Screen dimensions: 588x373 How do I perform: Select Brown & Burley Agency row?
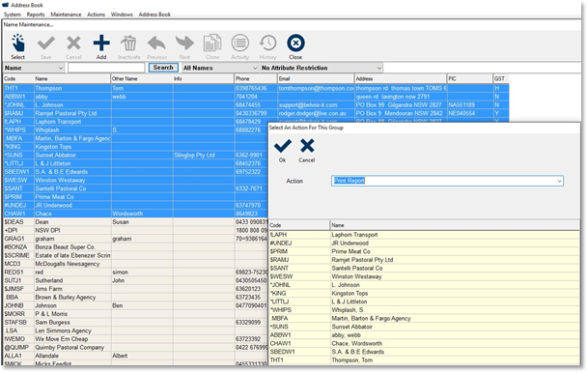[x=135, y=298]
